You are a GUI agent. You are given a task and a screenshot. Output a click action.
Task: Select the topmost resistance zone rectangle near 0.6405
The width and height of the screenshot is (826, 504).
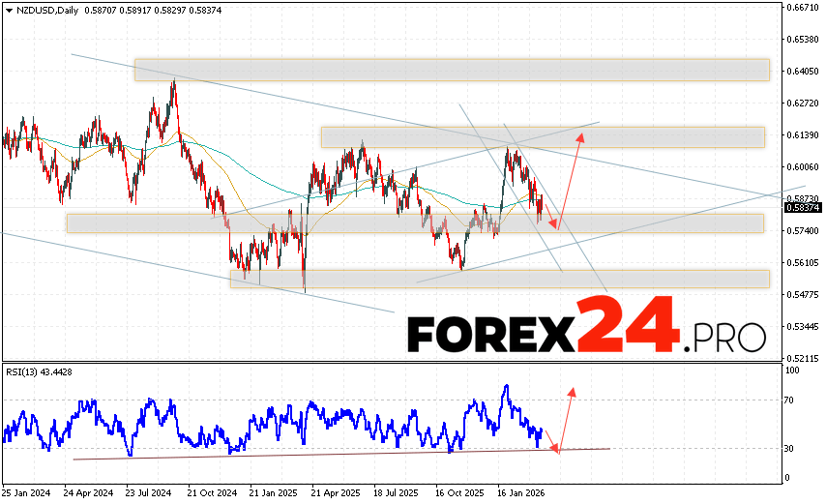tap(451, 70)
